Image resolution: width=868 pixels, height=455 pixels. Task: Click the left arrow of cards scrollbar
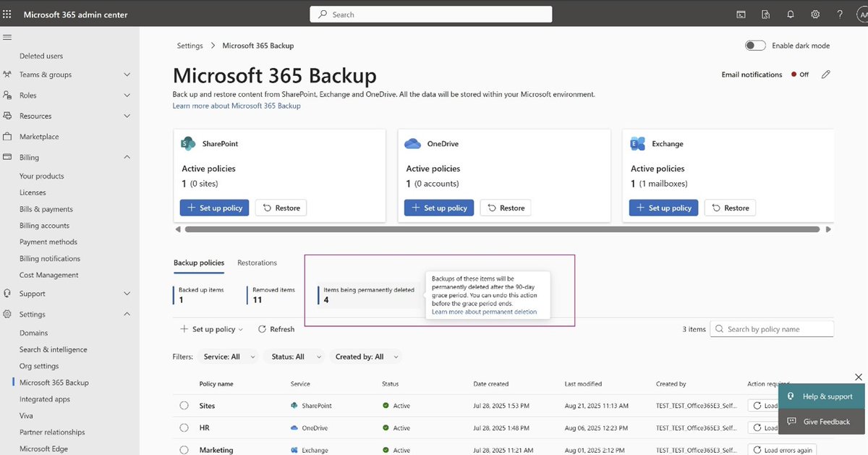click(x=177, y=229)
